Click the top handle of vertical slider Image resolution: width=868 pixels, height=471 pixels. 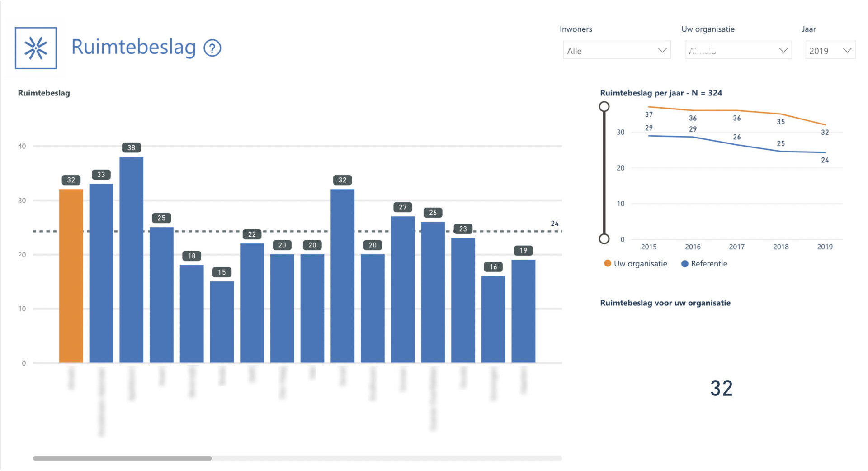pyautogui.click(x=604, y=107)
